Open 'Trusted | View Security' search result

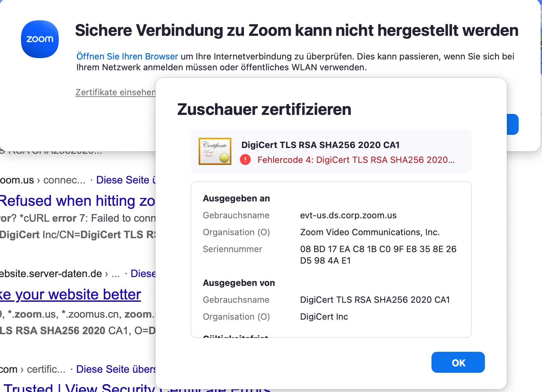point(79,387)
